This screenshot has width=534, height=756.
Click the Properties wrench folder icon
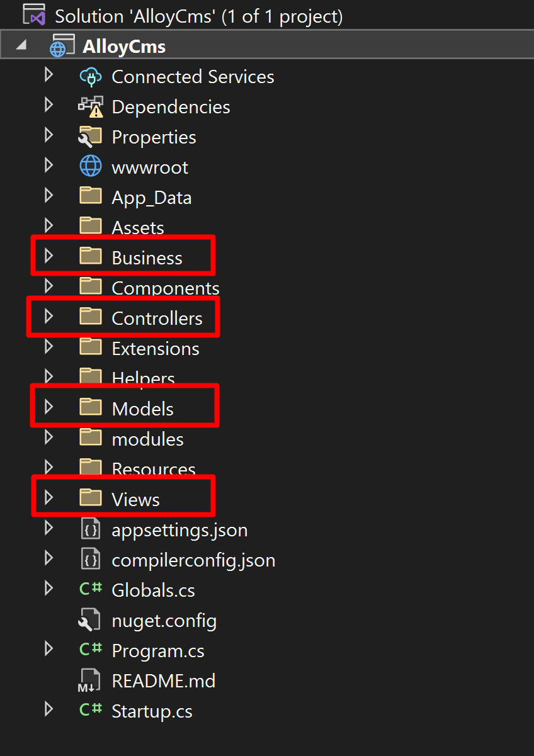pos(91,137)
